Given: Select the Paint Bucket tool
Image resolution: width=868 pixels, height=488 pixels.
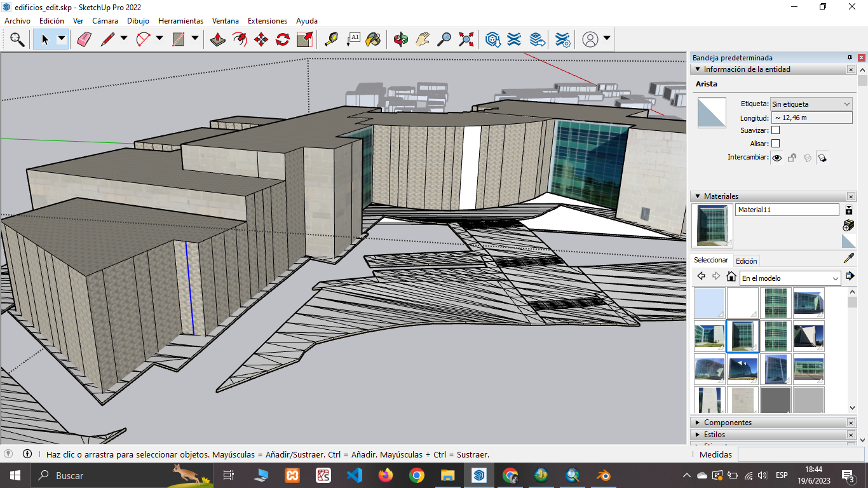Looking at the screenshot, I should [374, 39].
